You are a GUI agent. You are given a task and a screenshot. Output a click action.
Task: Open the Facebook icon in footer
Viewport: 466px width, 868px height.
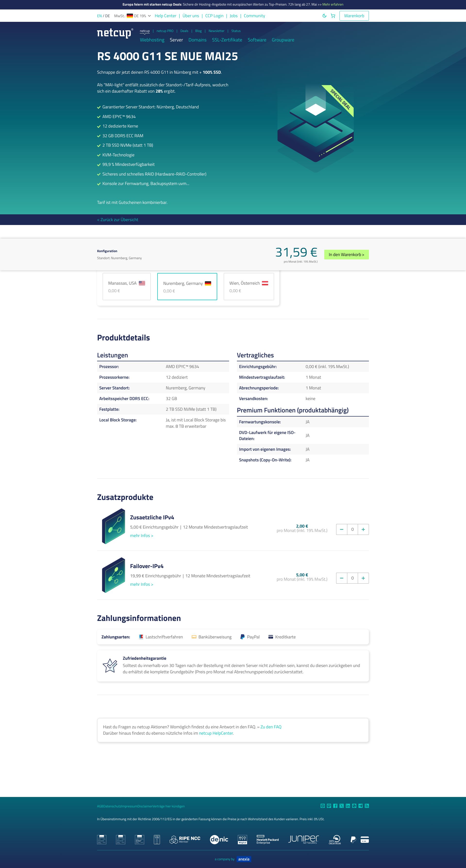pos(335,806)
